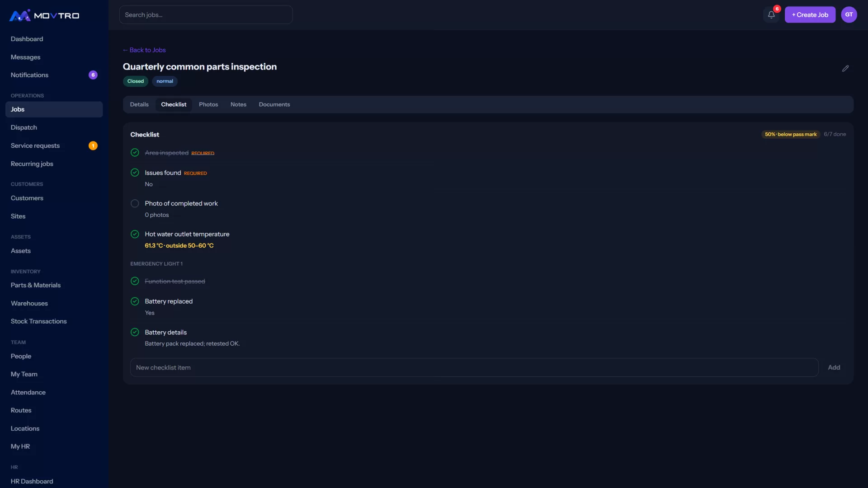The width and height of the screenshot is (868, 488).
Task: Open Dashboard in the sidebar
Action: point(54,39)
